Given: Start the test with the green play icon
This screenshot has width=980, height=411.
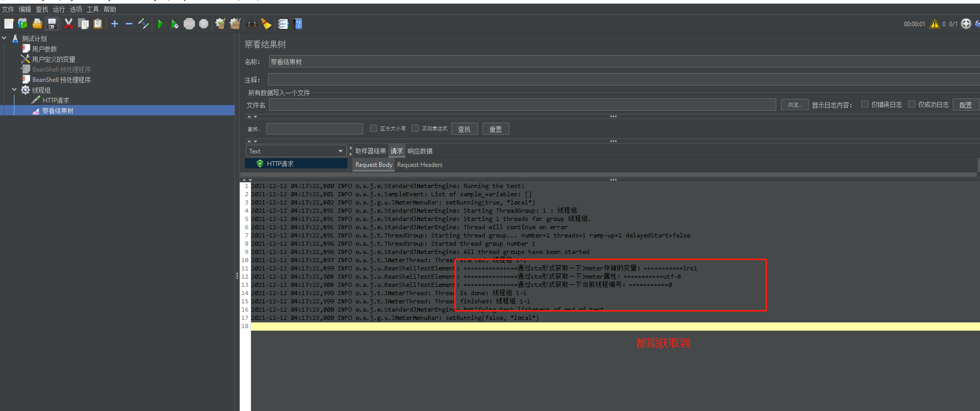Looking at the screenshot, I should (161, 24).
